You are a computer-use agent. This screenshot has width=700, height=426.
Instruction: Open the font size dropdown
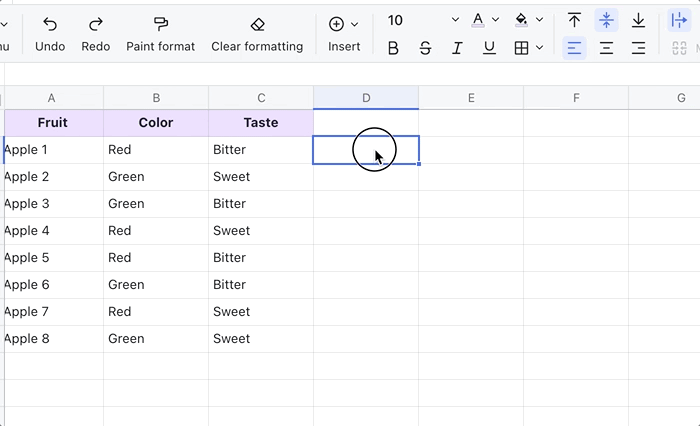click(x=455, y=20)
